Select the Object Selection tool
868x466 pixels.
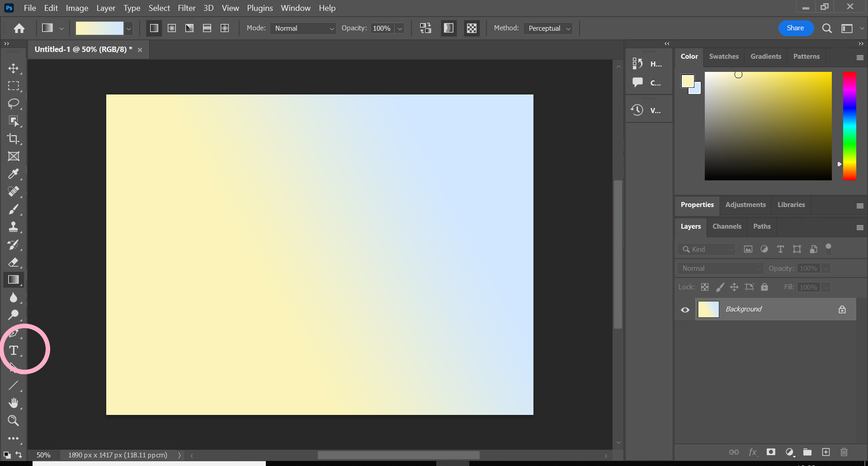point(14,121)
